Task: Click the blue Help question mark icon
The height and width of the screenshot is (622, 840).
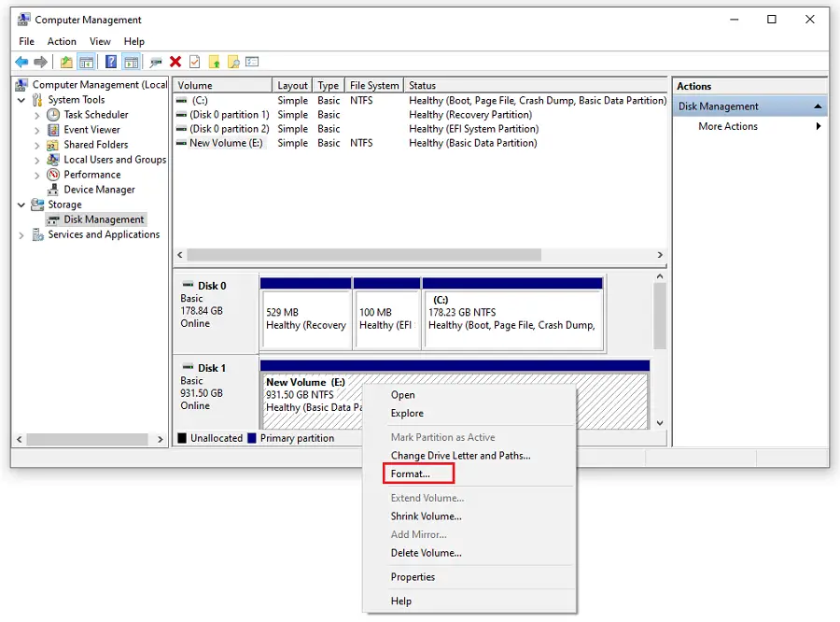Action: [x=111, y=62]
